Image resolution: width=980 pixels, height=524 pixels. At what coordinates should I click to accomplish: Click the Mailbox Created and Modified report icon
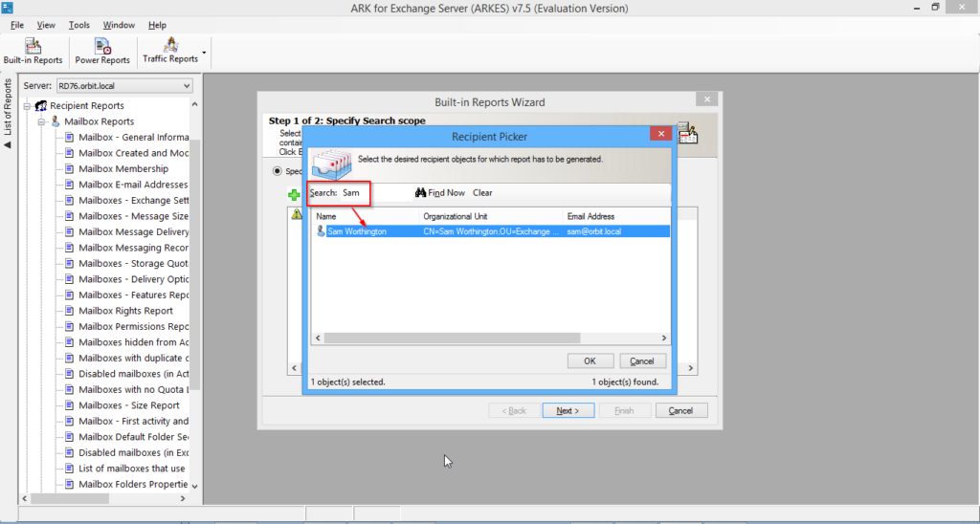(69, 153)
